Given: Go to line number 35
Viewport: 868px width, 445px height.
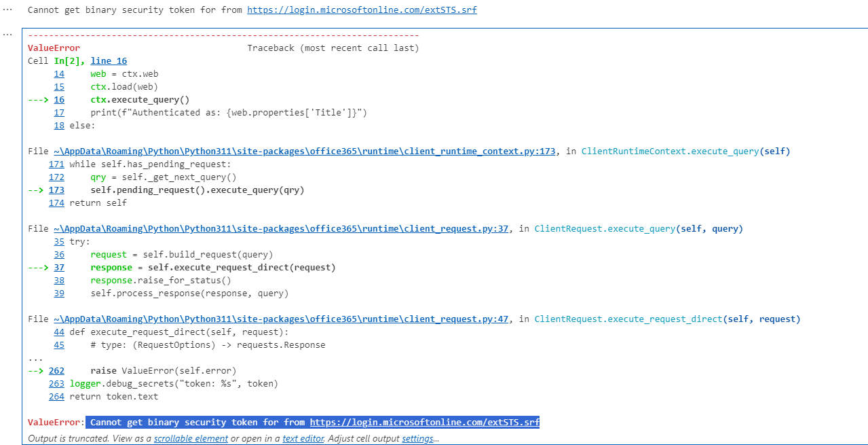Looking at the screenshot, I should point(59,242).
